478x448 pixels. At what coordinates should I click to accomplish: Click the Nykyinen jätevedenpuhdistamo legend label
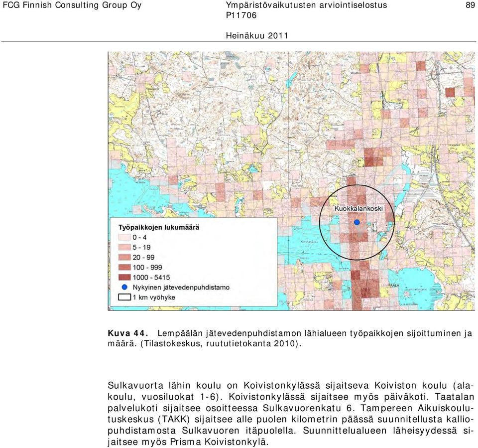181,288
